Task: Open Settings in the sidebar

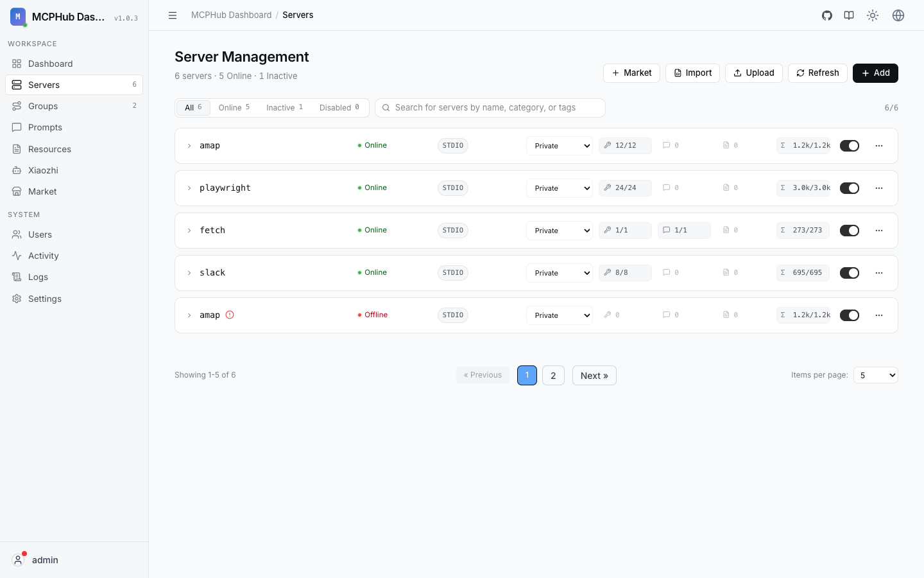Action: (x=74, y=299)
